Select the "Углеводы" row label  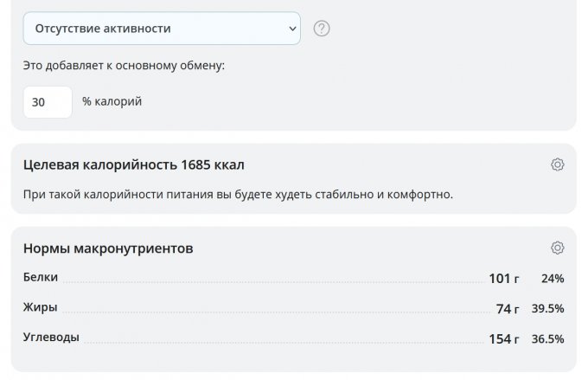click(x=51, y=338)
